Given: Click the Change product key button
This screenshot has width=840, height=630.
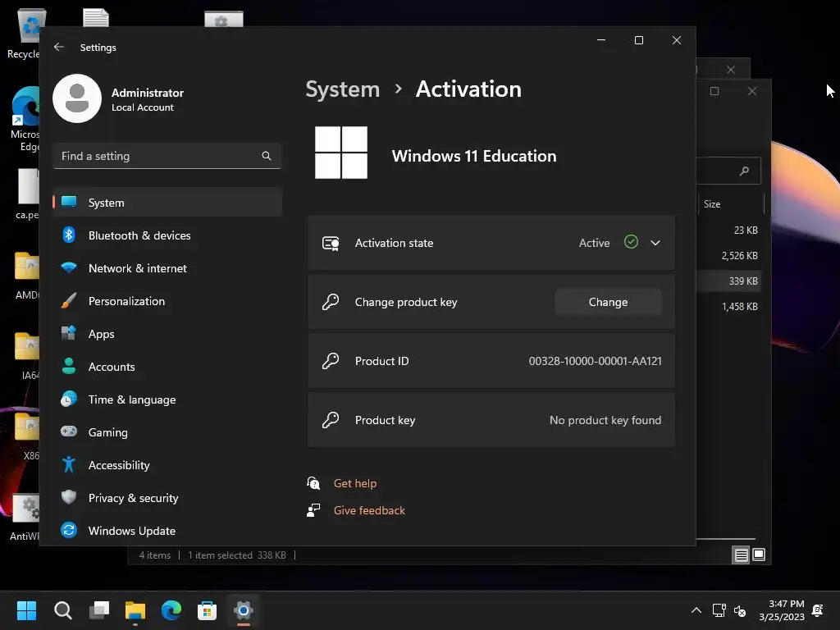Looking at the screenshot, I should (608, 302).
